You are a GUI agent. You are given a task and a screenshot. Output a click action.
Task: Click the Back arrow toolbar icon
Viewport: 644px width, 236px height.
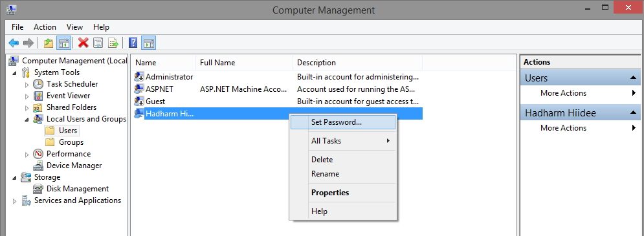click(x=14, y=43)
